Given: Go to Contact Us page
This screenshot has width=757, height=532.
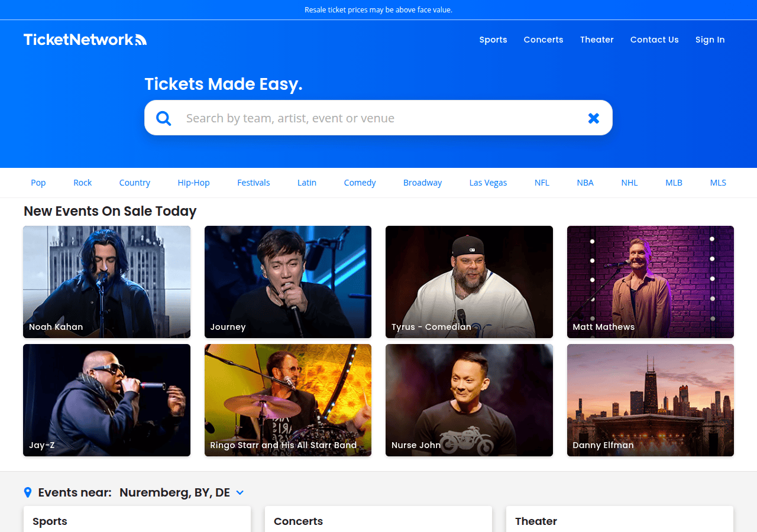Looking at the screenshot, I should click(655, 40).
